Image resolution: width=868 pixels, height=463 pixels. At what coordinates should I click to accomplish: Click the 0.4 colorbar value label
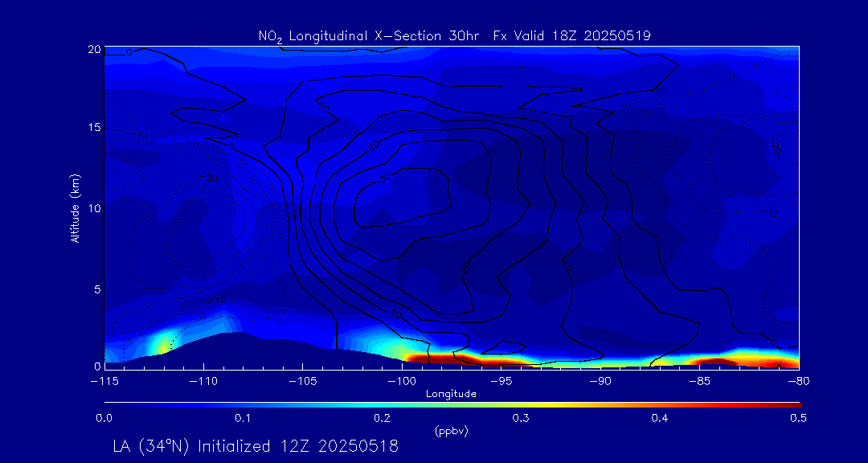click(x=659, y=419)
